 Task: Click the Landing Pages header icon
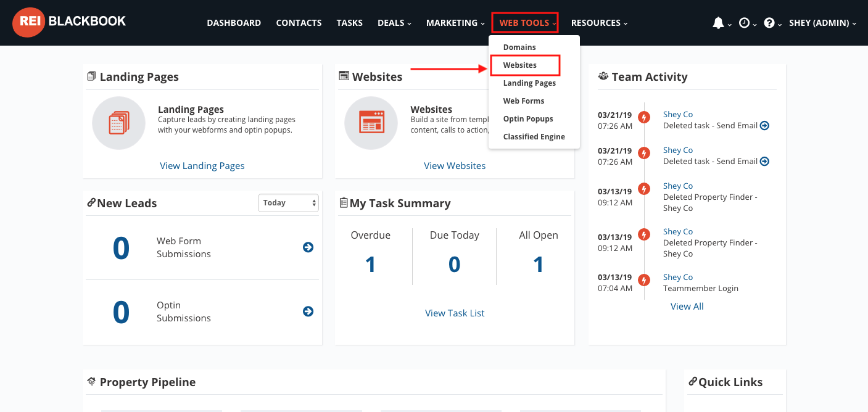[91, 76]
